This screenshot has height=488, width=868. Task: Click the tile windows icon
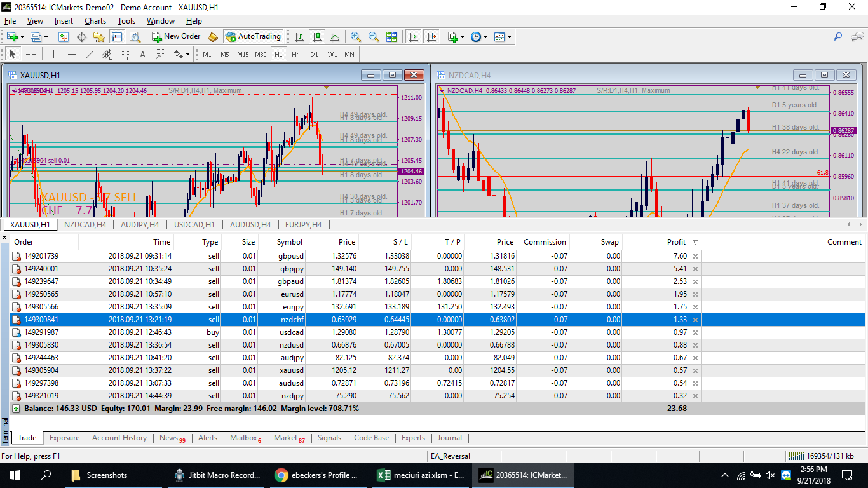[x=391, y=37]
